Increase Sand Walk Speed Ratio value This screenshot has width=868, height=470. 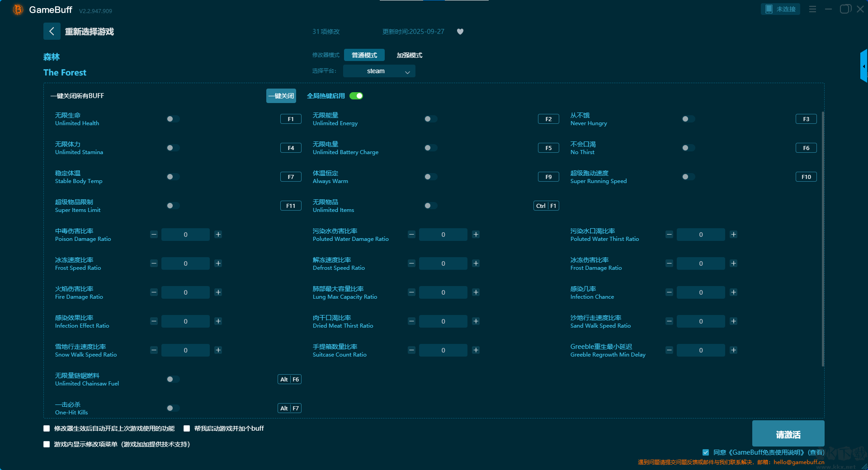click(x=733, y=321)
